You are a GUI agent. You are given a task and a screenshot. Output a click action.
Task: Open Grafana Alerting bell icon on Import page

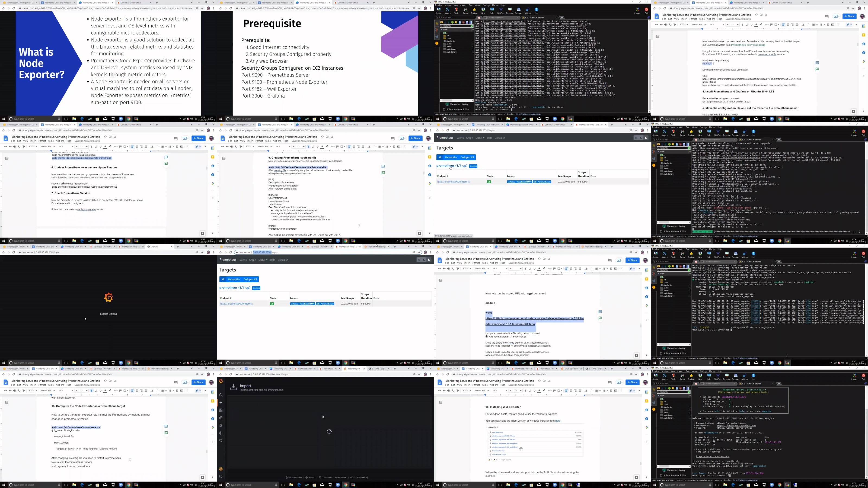(221, 425)
